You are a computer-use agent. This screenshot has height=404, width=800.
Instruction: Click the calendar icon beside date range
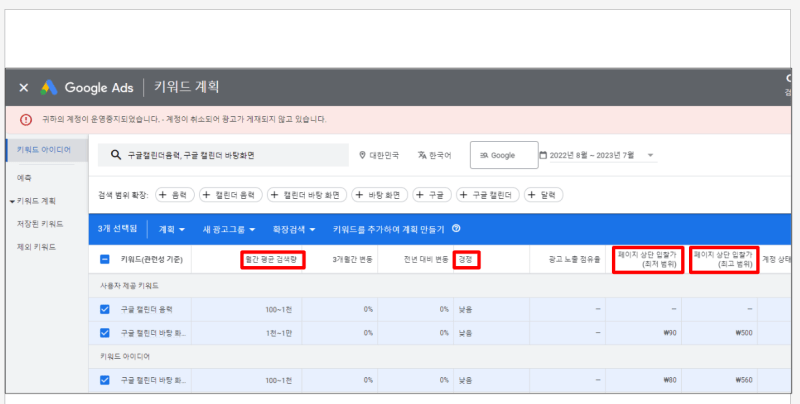click(543, 155)
